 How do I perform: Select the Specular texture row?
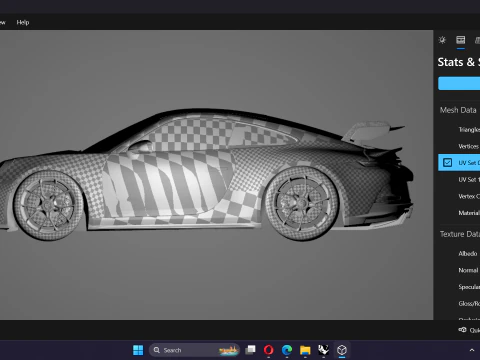point(469,287)
